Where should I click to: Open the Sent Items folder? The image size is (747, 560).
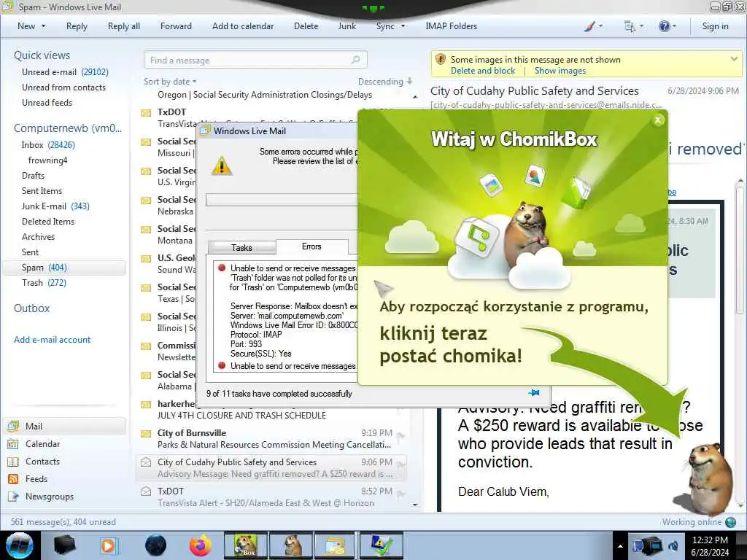[x=42, y=190]
